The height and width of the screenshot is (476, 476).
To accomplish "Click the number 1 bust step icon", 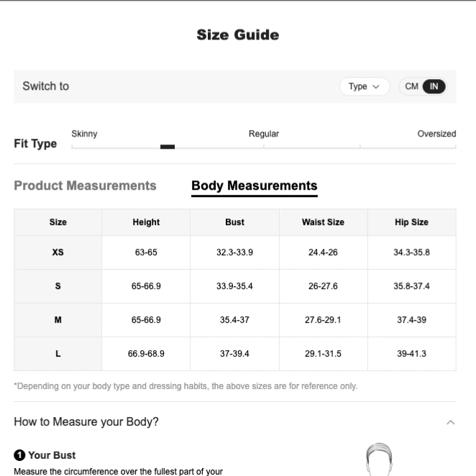I will [x=19, y=455].
